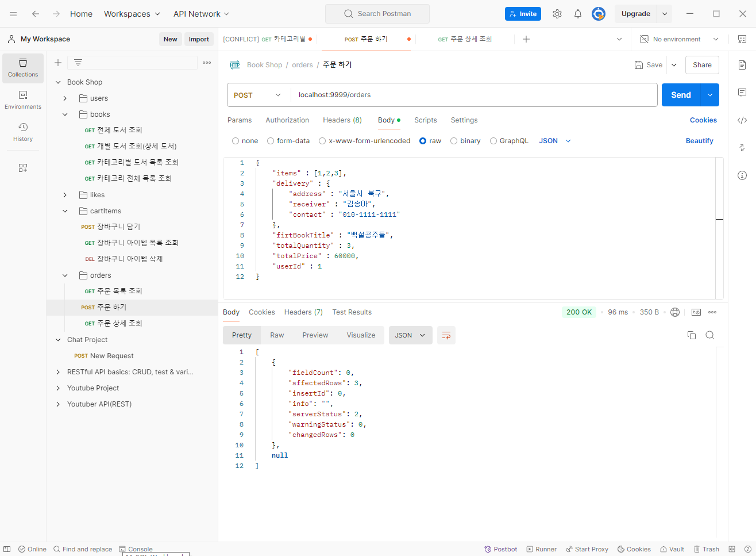This screenshot has height=556, width=756.
Task: Open response JSON format dropdown
Action: pyautogui.click(x=410, y=335)
